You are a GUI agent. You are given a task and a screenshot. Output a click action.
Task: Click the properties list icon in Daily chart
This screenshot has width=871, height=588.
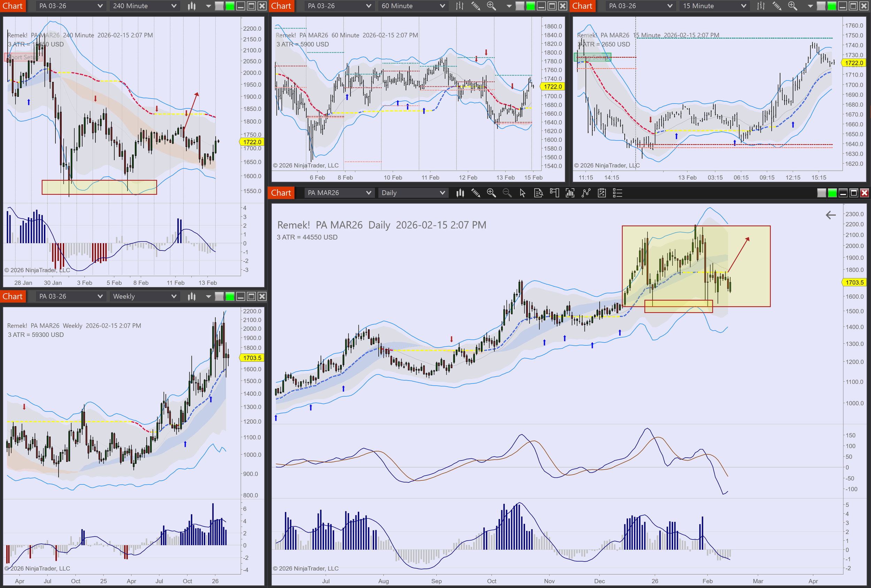[617, 193]
